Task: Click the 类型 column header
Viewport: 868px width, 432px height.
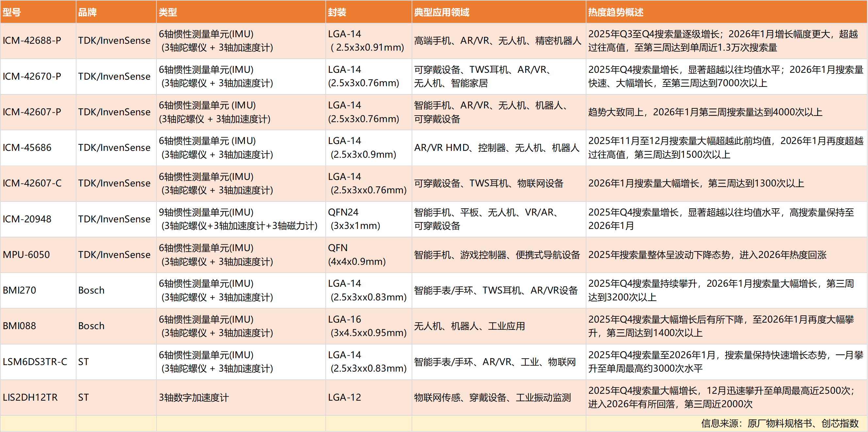Action: (x=168, y=12)
